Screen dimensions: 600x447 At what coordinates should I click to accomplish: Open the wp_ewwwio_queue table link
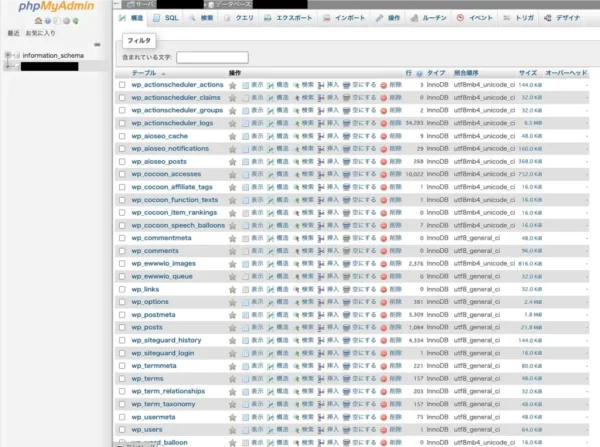[162, 277]
